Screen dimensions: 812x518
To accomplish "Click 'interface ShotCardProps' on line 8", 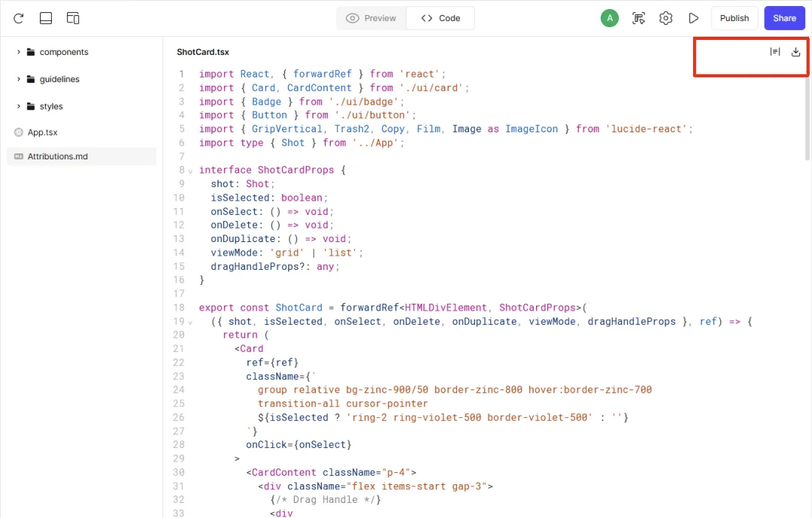I will point(267,170).
